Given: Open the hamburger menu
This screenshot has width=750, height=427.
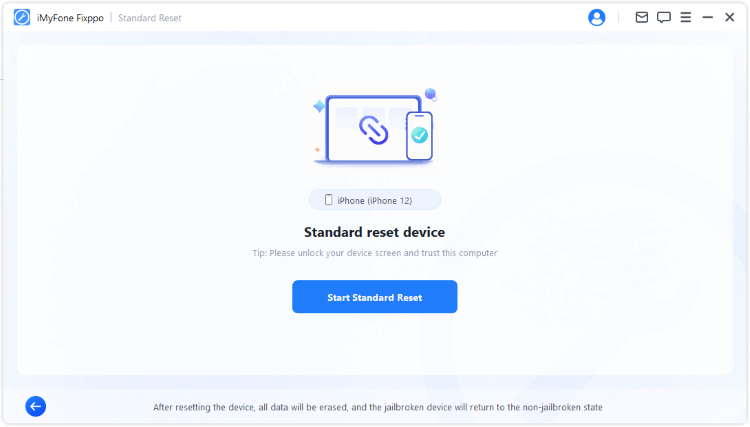Looking at the screenshot, I should (685, 17).
